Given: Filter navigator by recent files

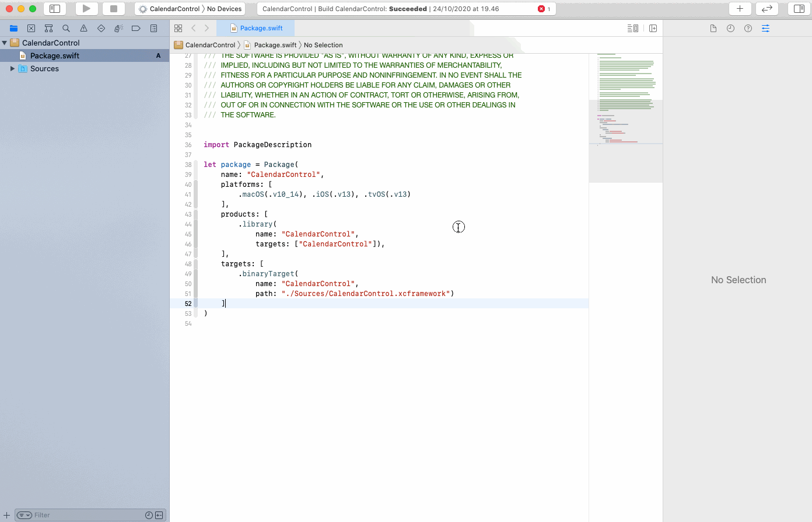Looking at the screenshot, I should pos(149,515).
